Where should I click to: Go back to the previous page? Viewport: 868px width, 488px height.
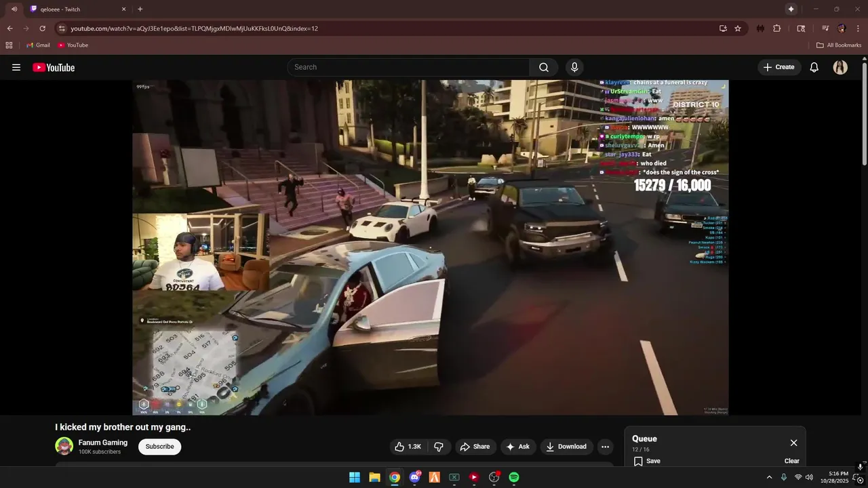point(9,28)
